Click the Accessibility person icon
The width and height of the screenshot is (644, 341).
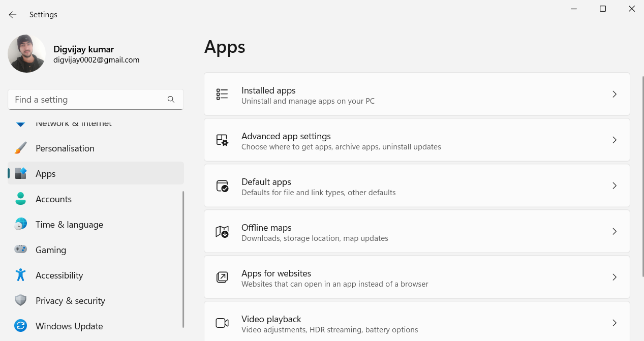20,275
